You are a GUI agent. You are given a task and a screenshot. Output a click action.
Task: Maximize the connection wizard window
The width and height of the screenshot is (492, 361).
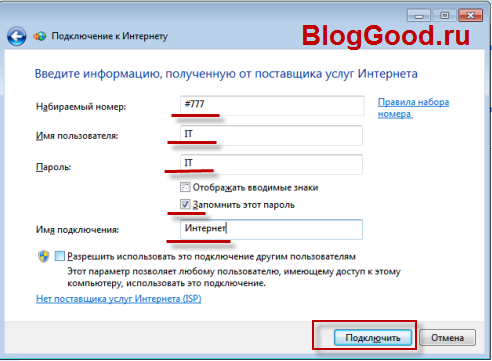(x=444, y=16)
